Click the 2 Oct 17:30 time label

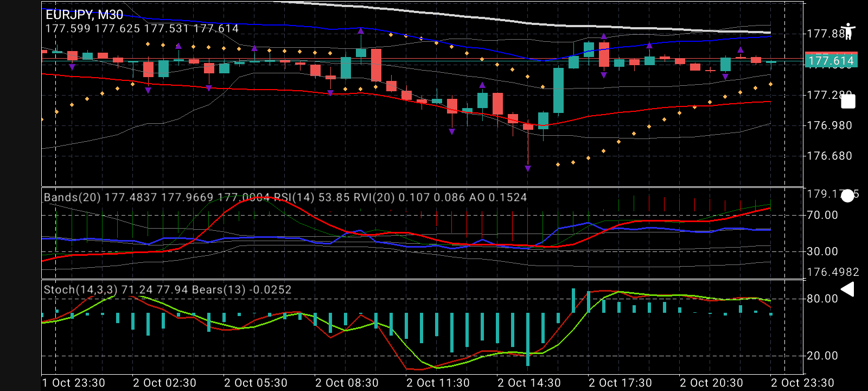pos(620,383)
